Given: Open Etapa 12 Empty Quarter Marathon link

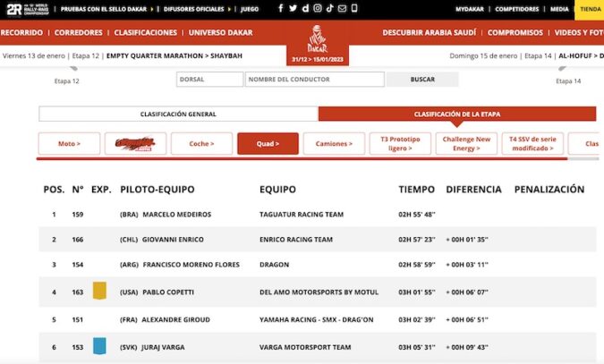Looking at the screenshot, I should tap(123, 55).
